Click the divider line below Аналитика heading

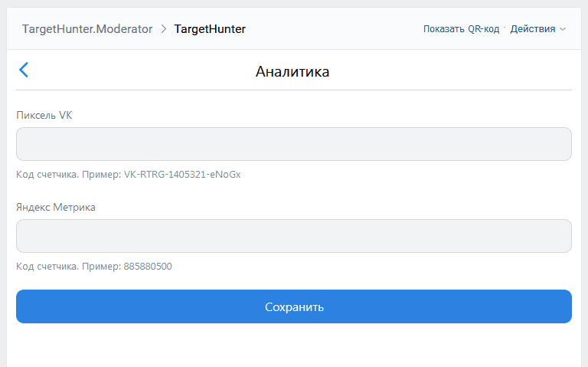(x=294, y=90)
